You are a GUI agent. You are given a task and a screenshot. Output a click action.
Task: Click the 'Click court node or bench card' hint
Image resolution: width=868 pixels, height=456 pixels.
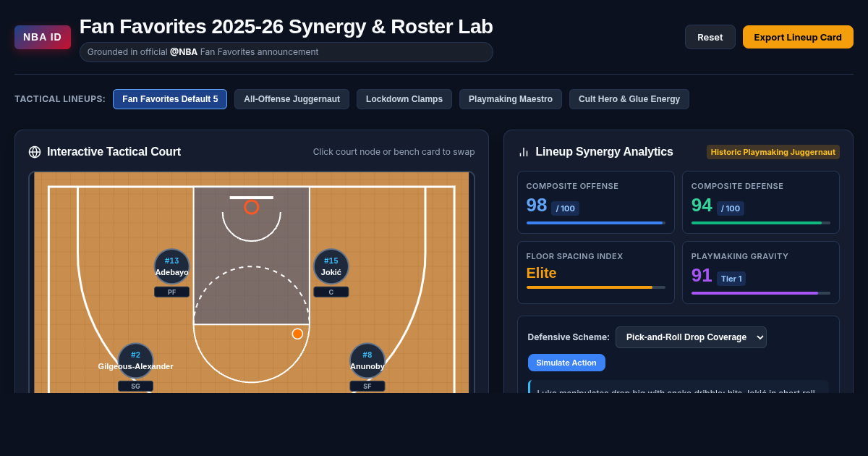[394, 152]
